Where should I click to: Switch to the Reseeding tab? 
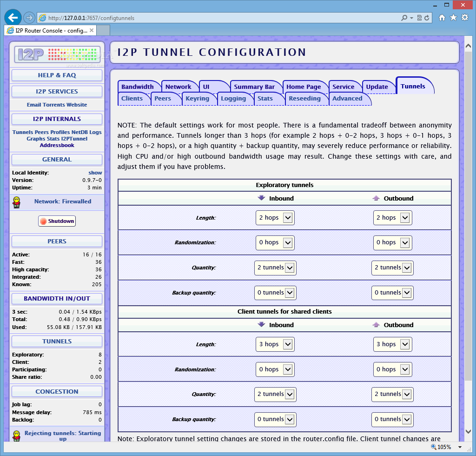[x=305, y=99]
